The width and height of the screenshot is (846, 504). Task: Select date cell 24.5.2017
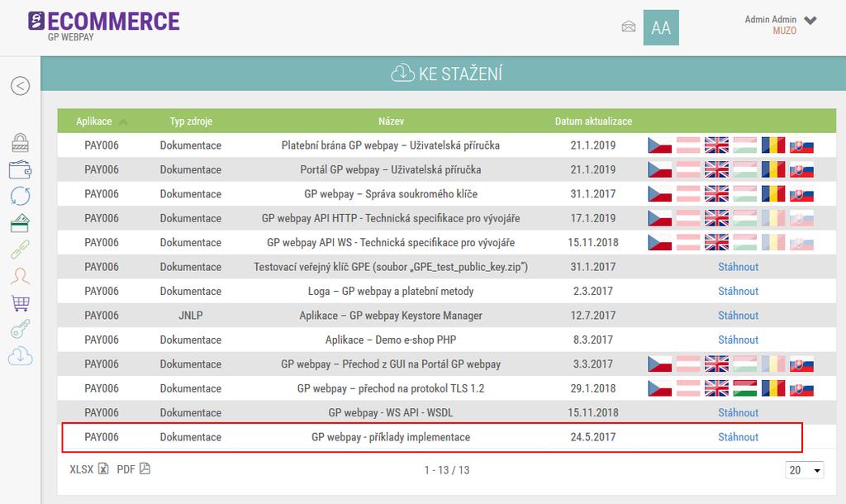click(593, 436)
